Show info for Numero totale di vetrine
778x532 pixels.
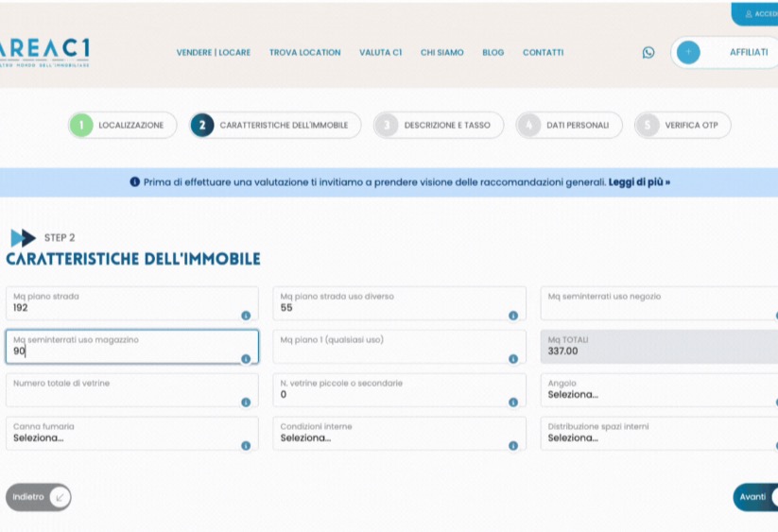(x=246, y=403)
